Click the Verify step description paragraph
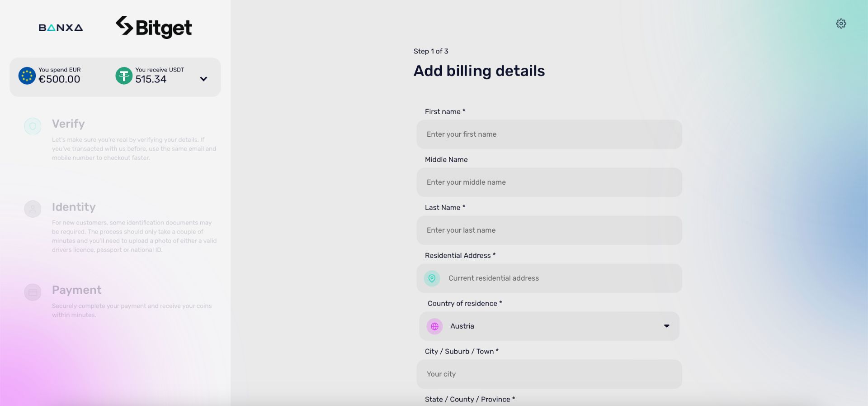This screenshot has width=868, height=406. [134, 148]
